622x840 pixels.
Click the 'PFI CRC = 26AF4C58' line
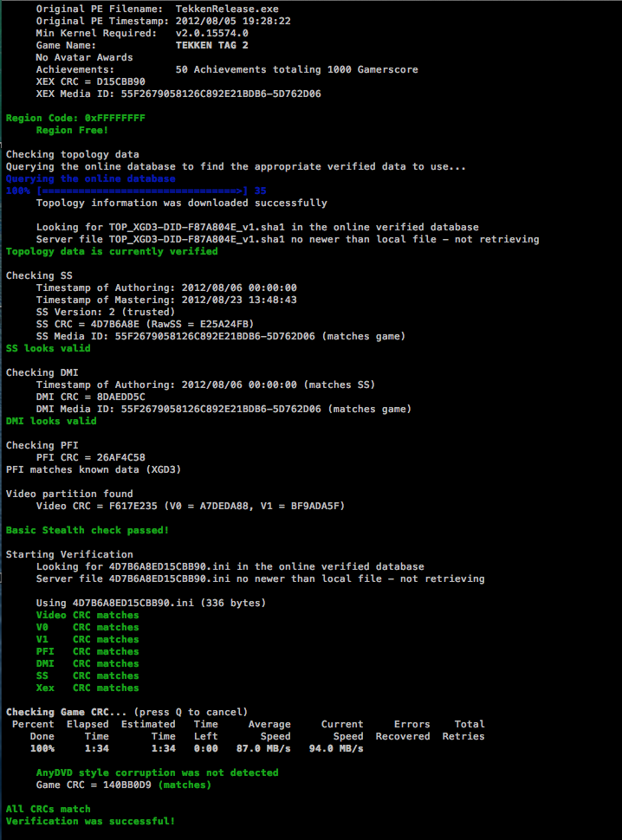(x=91, y=457)
